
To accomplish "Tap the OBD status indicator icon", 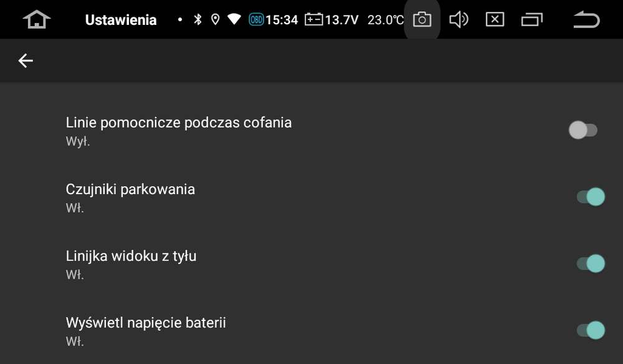I will coord(257,19).
